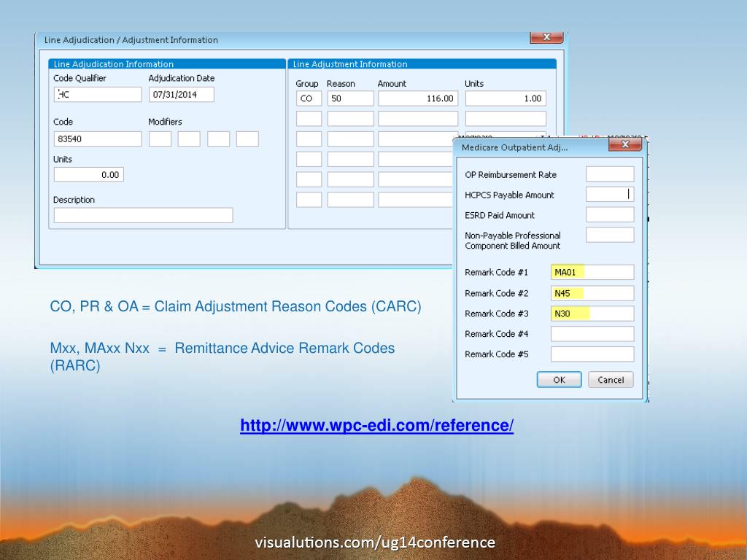Click the first Modifiers box
Screen dimensions: 747x560
[160, 139]
